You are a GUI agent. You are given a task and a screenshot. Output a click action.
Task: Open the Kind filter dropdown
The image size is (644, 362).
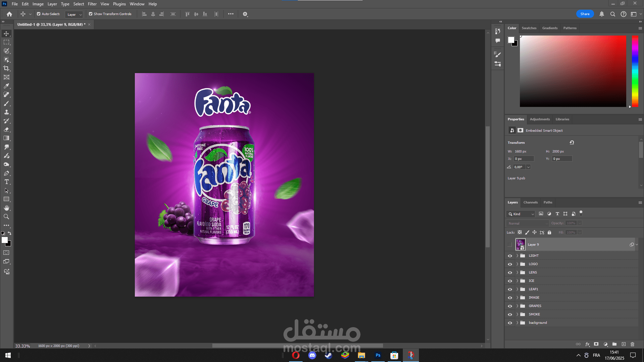pyautogui.click(x=521, y=214)
